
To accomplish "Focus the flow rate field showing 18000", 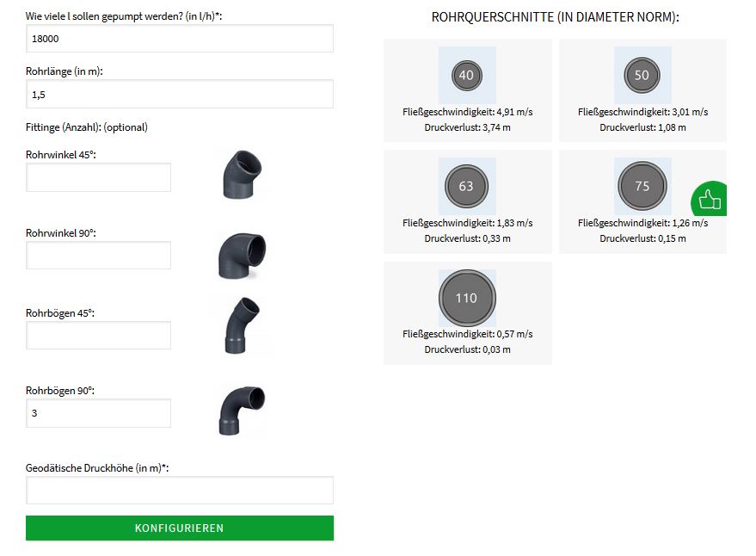I will click(180, 39).
